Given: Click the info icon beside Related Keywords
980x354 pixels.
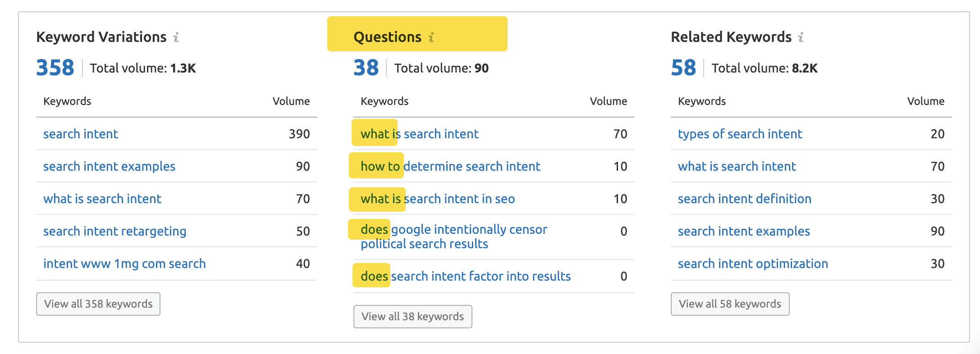Looking at the screenshot, I should [x=801, y=37].
